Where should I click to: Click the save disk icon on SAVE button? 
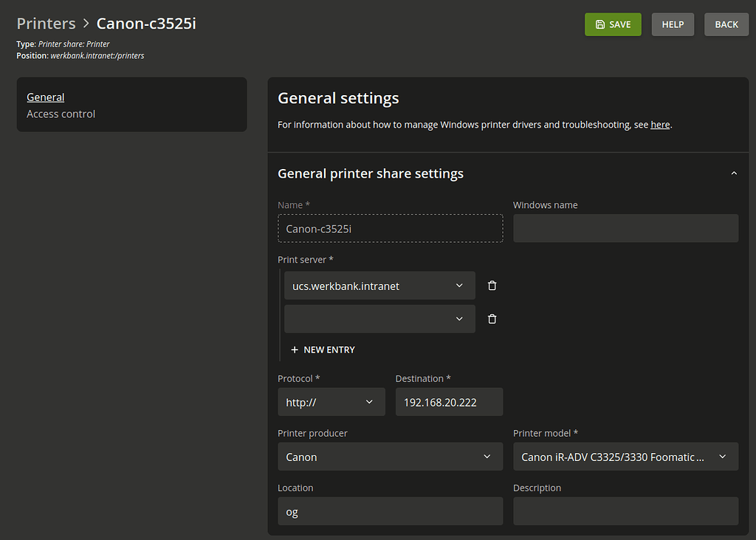click(599, 24)
